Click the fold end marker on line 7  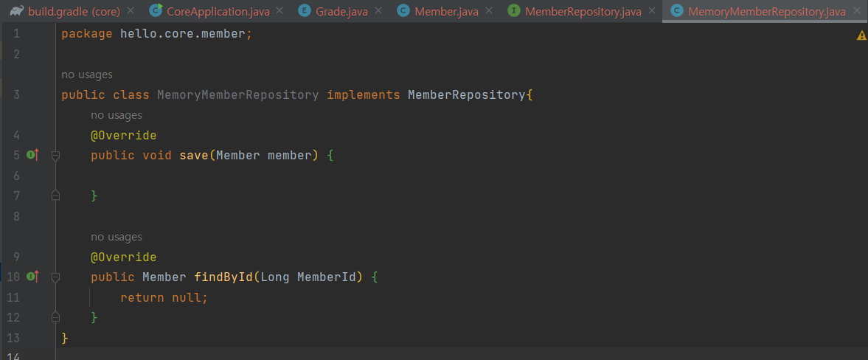pos(55,195)
